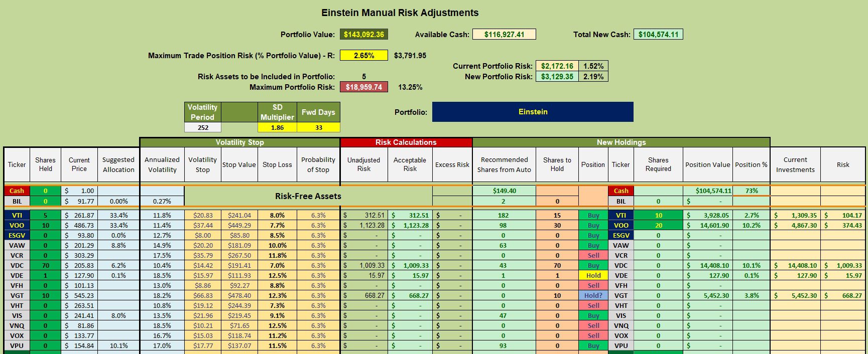Select VTI recommended shares 182
The height and width of the screenshot is (354, 868).
pyautogui.click(x=504, y=215)
